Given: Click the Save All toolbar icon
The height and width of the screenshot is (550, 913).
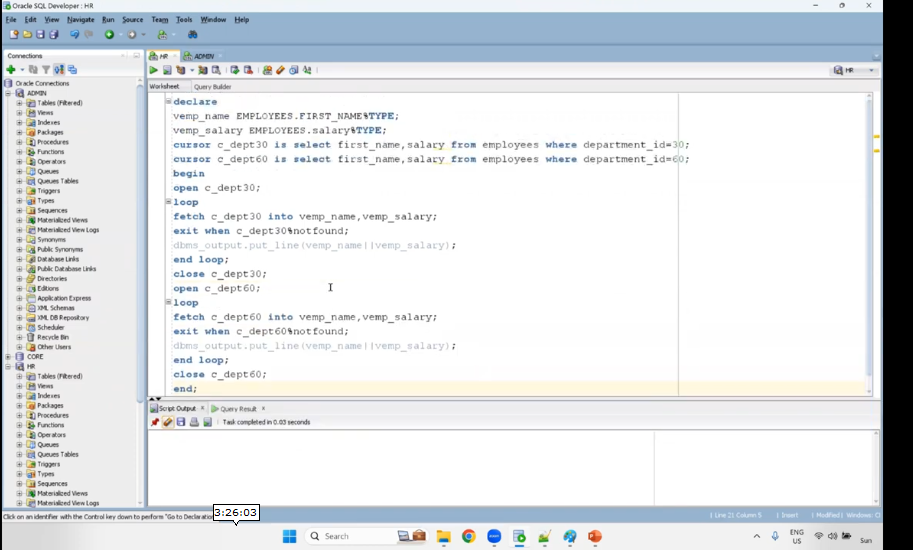Looking at the screenshot, I should point(54,35).
